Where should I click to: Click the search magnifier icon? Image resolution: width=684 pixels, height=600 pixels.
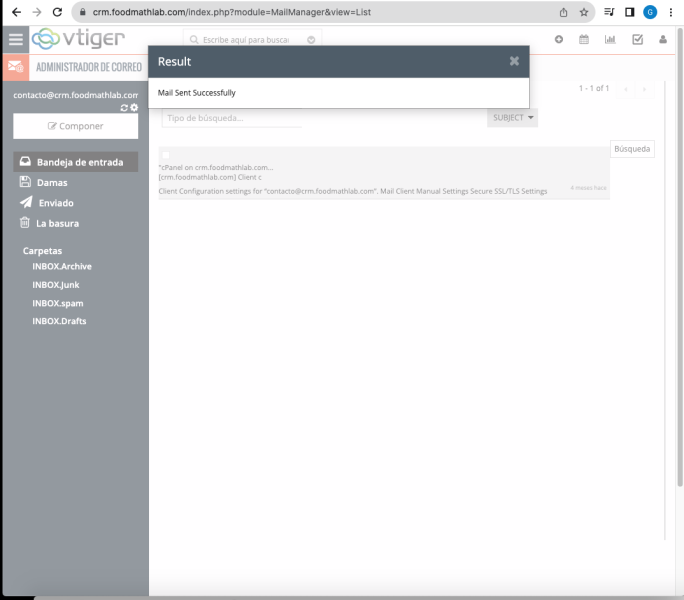pos(194,40)
